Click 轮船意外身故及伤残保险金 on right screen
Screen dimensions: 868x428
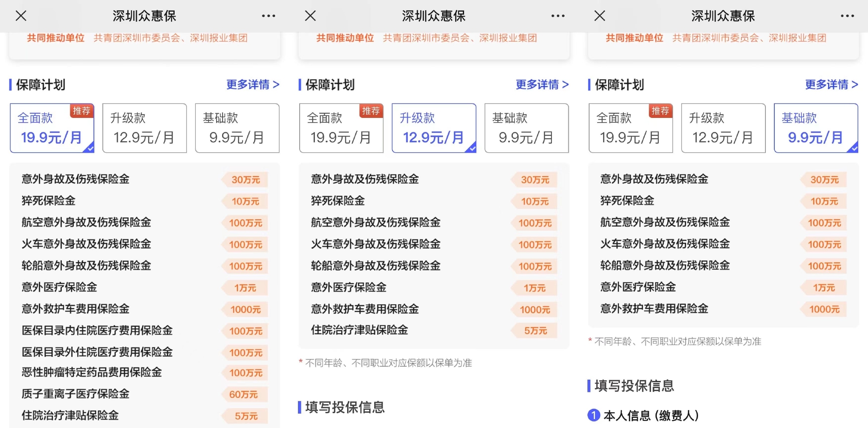tap(665, 266)
